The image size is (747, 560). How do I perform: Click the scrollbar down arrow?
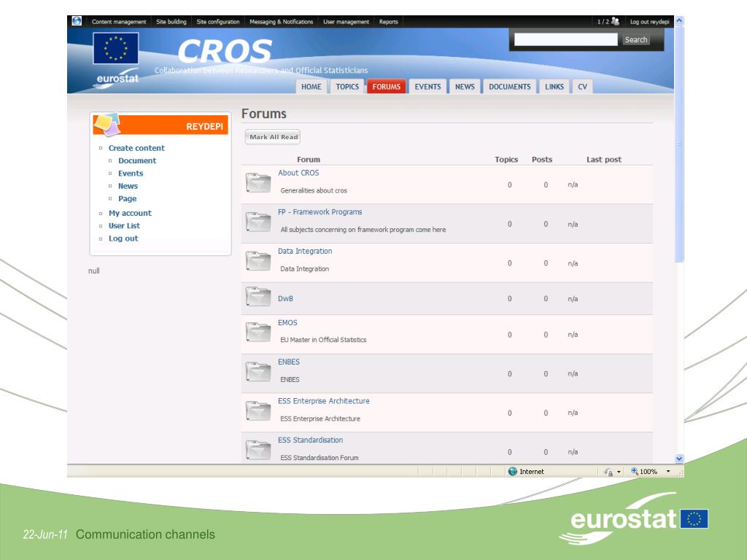[679, 459]
